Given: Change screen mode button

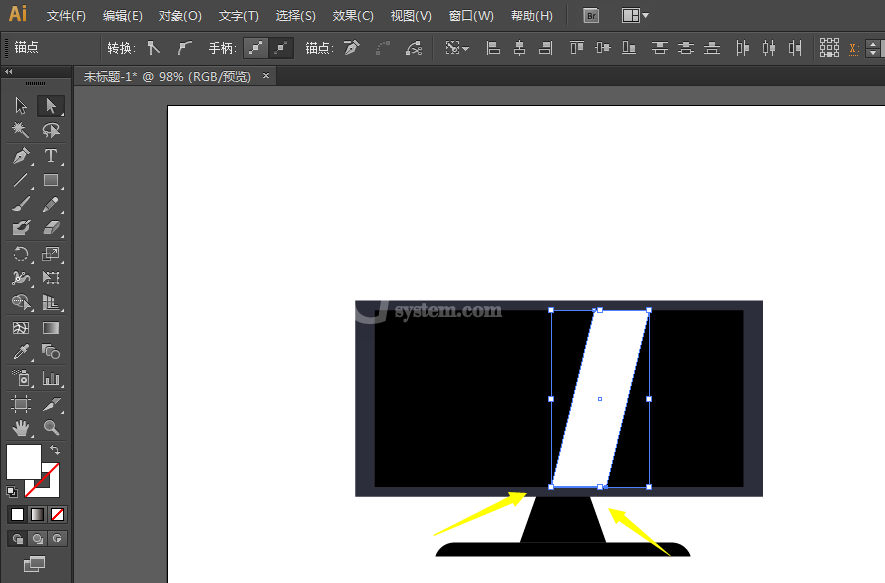Looking at the screenshot, I should (34, 563).
